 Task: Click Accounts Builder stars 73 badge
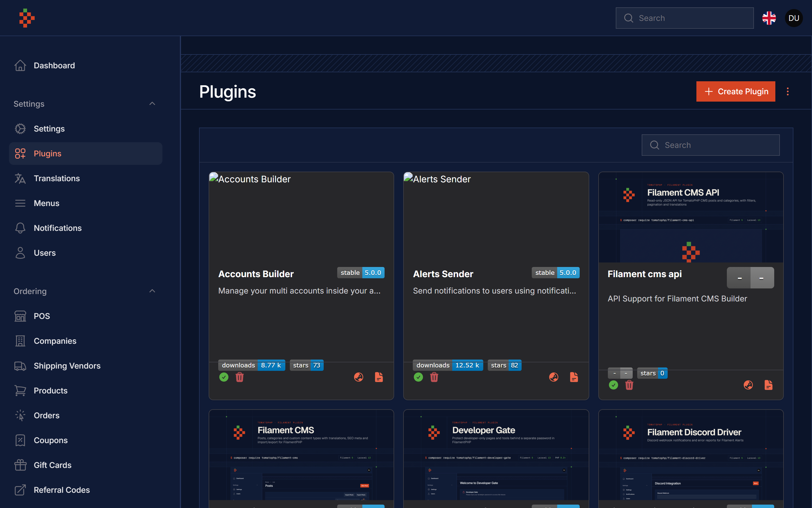pos(307,365)
